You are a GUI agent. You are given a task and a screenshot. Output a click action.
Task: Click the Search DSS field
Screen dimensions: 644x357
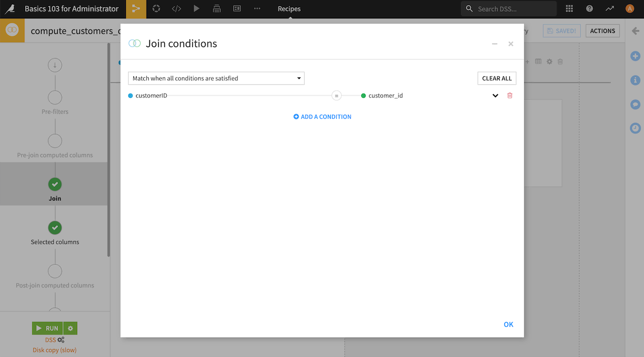pyautogui.click(x=508, y=8)
